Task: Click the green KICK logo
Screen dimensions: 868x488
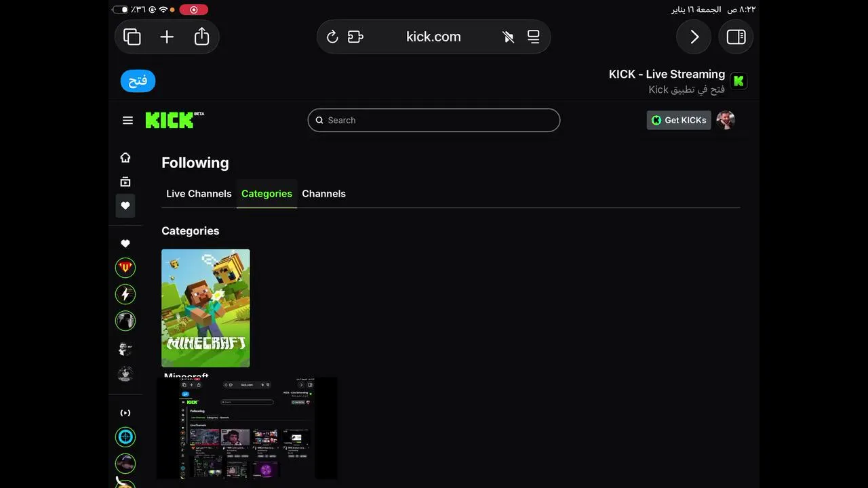Action: [174, 120]
